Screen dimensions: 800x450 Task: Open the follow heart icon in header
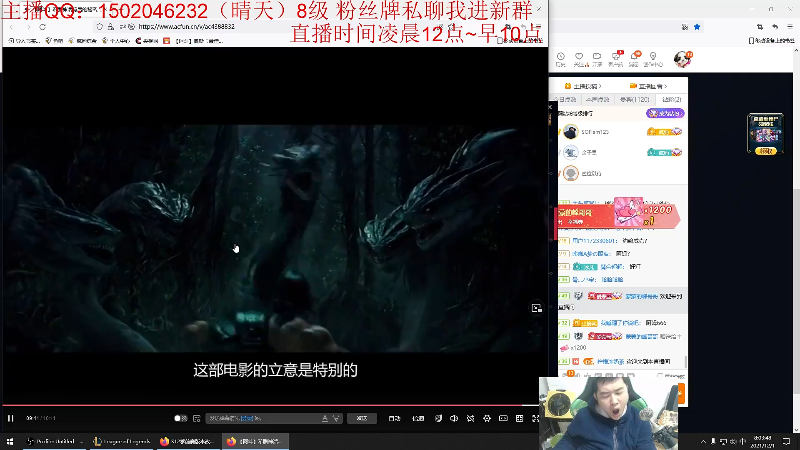click(579, 59)
